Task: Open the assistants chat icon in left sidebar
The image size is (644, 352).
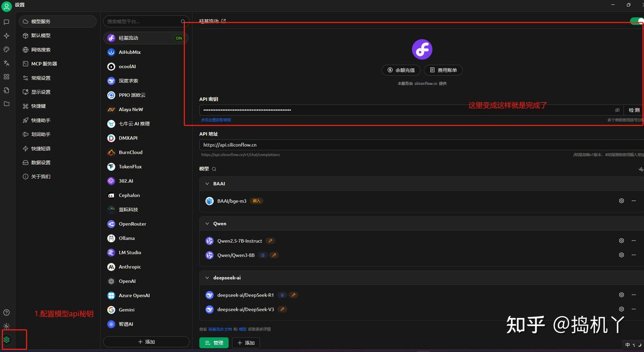Action: click(x=6, y=22)
